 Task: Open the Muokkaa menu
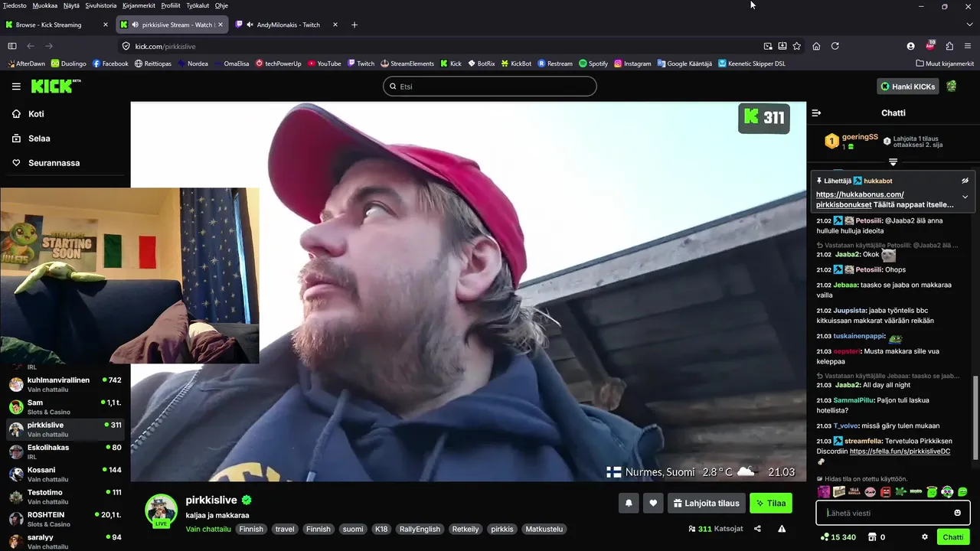45,5
